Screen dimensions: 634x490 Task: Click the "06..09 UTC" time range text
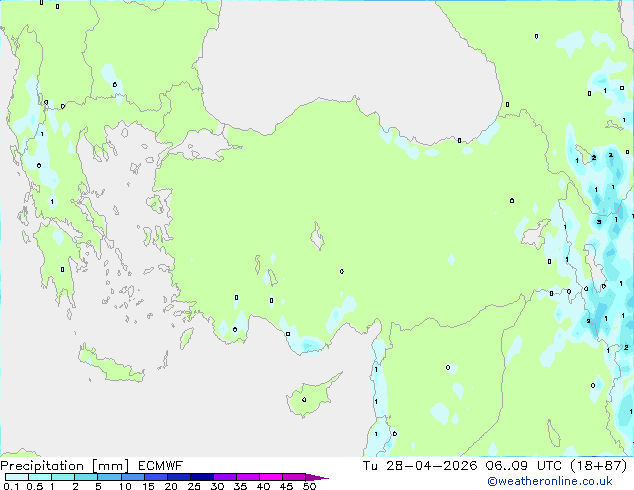coord(524,466)
